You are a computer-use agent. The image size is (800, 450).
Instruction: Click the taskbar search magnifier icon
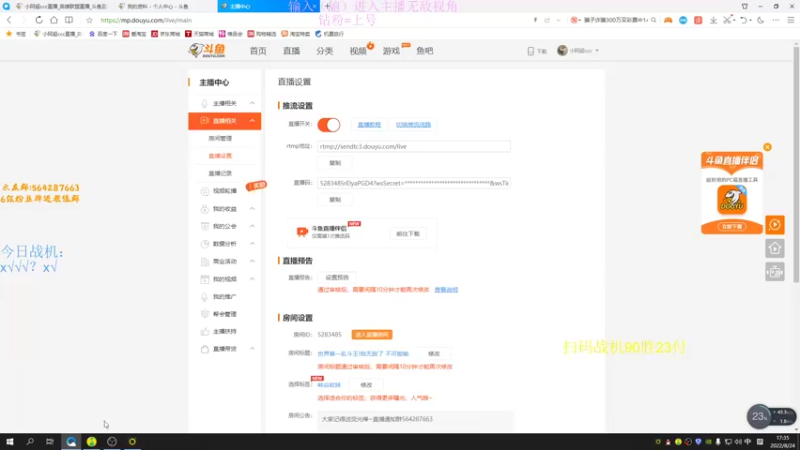point(30,441)
